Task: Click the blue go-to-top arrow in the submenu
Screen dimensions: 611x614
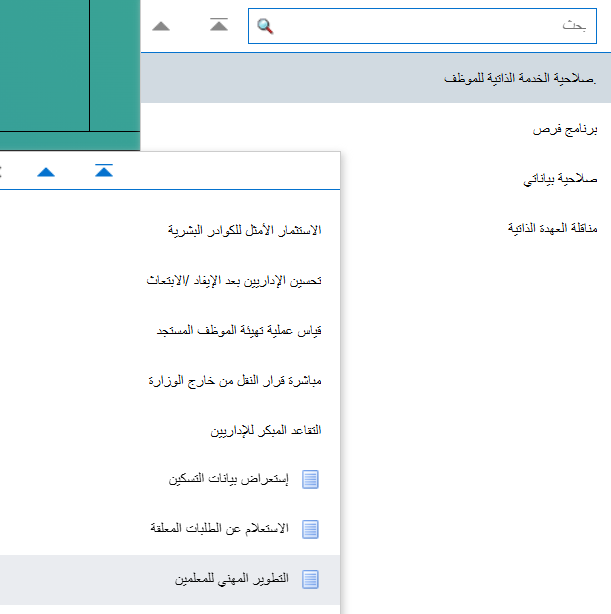Action: pyautogui.click(x=104, y=170)
